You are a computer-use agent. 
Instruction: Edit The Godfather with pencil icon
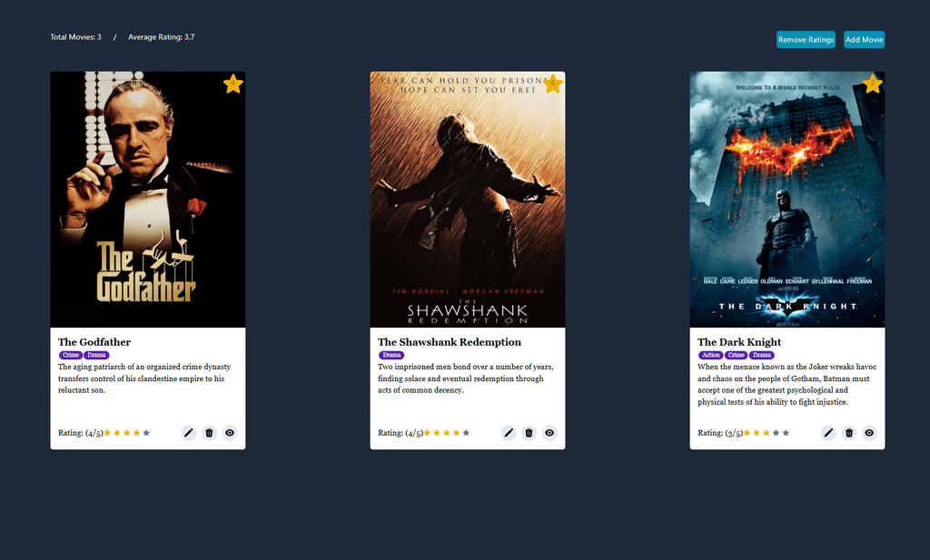pos(189,433)
